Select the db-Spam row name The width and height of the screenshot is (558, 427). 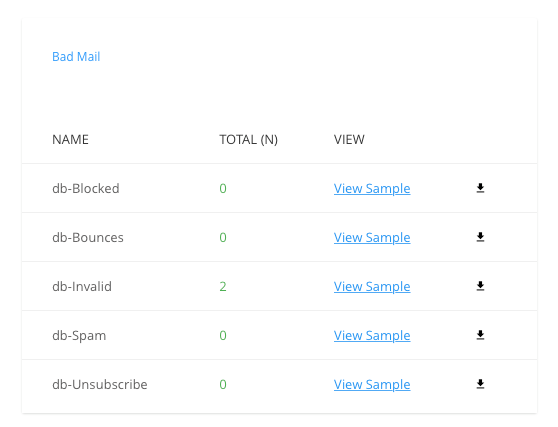point(79,336)
